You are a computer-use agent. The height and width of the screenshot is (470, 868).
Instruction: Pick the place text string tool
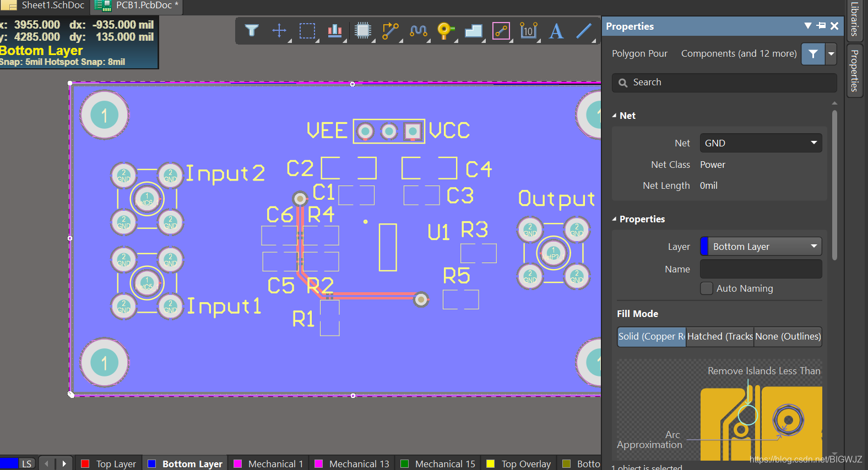point(556,30)
